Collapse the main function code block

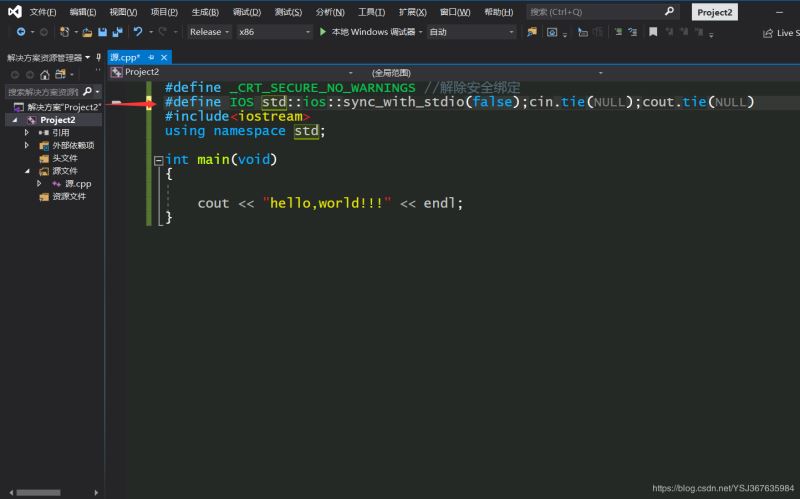(x=158, y=160)
